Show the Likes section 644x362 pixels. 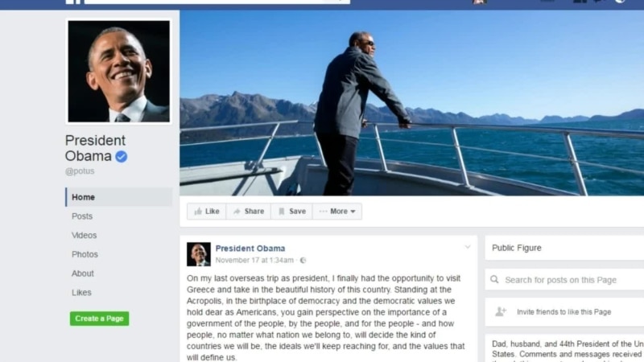[x=81, y=293]
